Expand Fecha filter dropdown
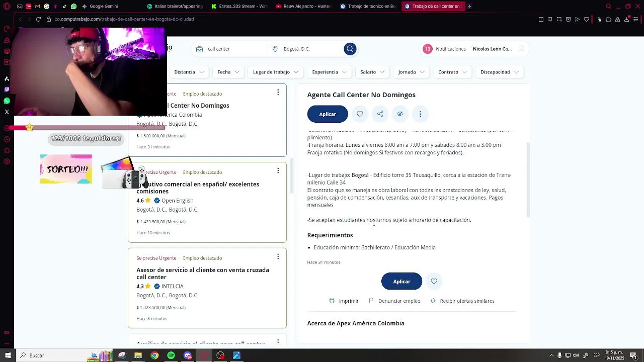The width and height of the screenshot is (644, 362). [228, 72]
